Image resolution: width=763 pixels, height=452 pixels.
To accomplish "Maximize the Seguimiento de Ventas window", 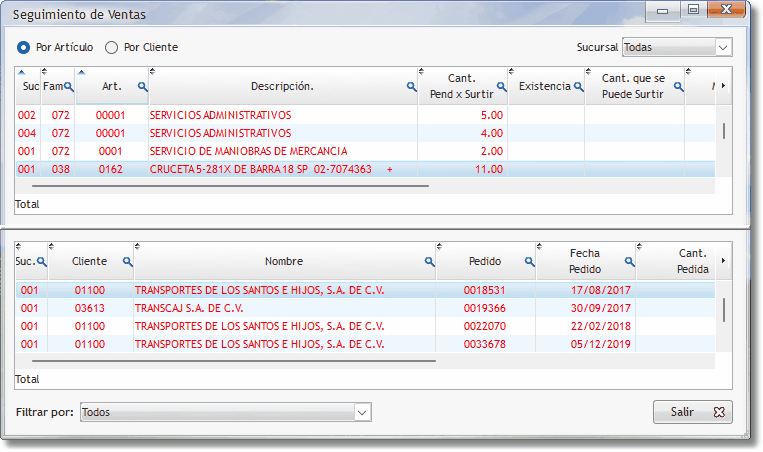I will [x=693, y=10].
